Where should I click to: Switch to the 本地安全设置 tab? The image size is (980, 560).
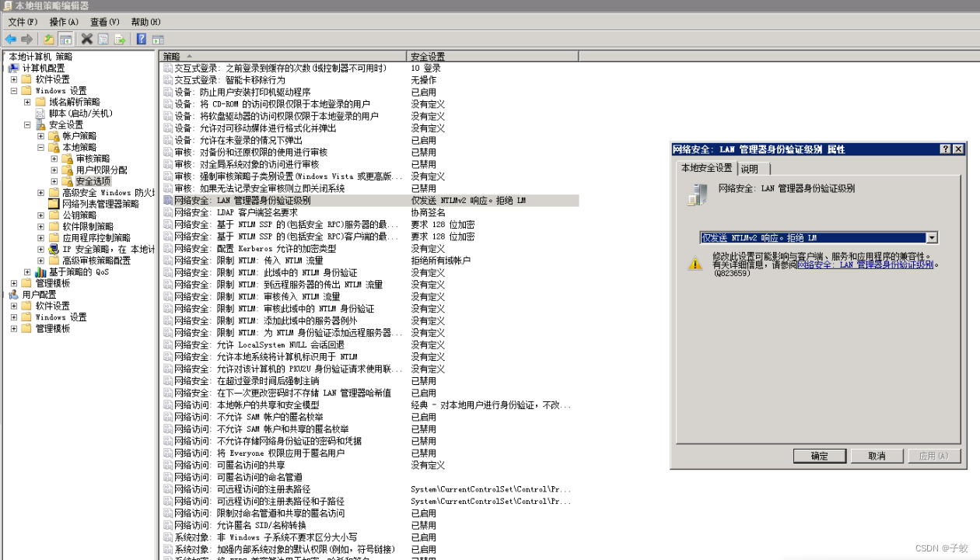[706, 168]
